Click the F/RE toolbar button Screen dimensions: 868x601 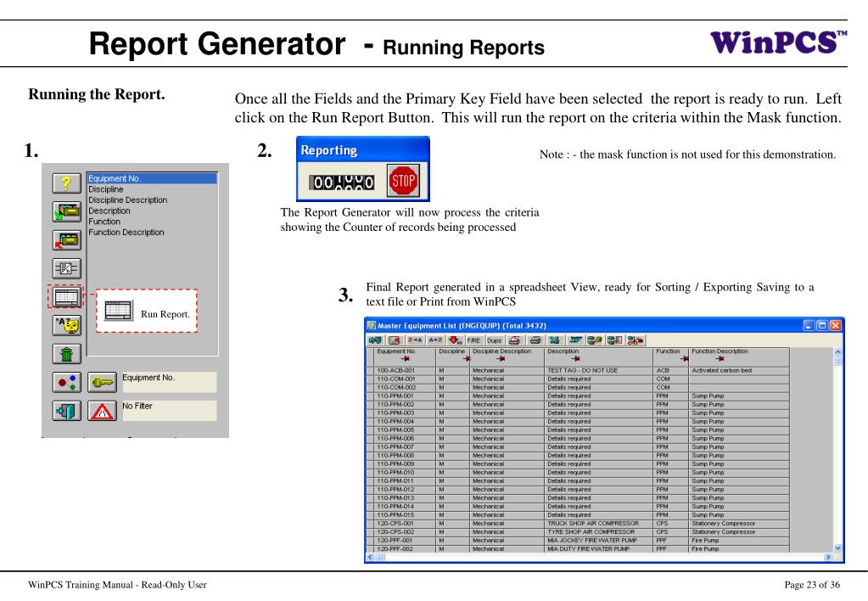tap(473, 340)
